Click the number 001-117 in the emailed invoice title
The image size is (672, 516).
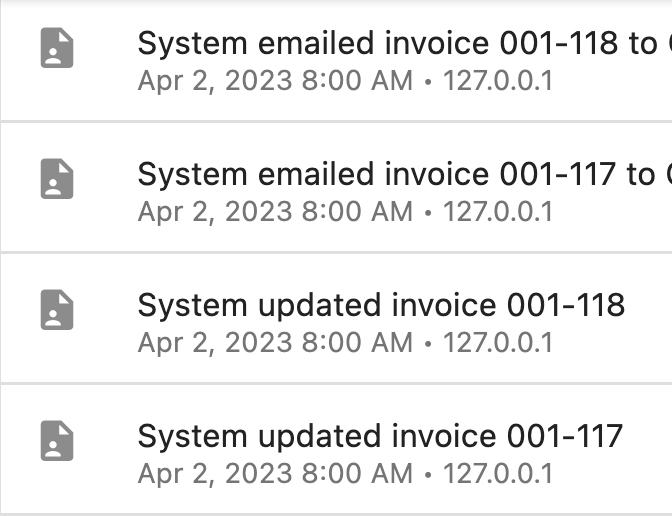click(558, 174)
